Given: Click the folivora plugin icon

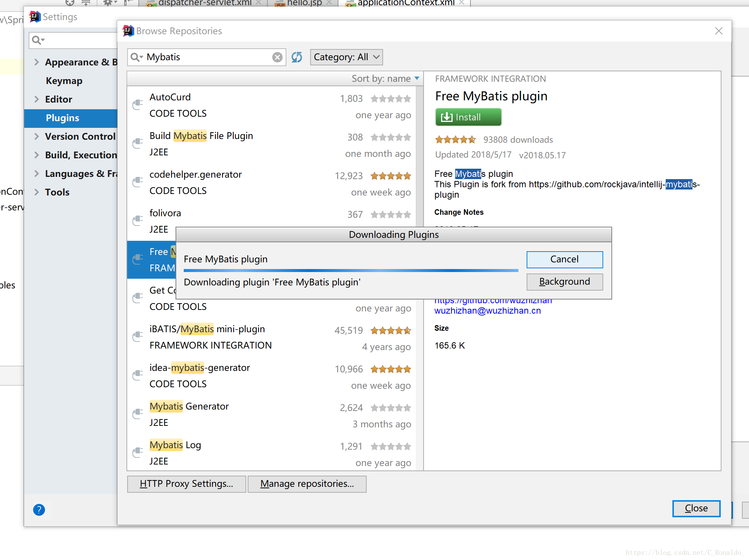Looking at the screenshot, I should [x=138, y=220].
